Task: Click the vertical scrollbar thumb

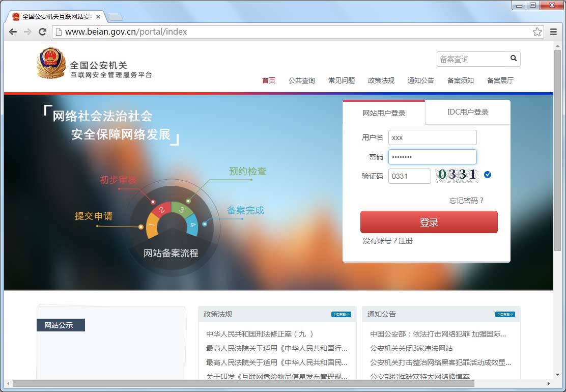Action: pos(557,150)
